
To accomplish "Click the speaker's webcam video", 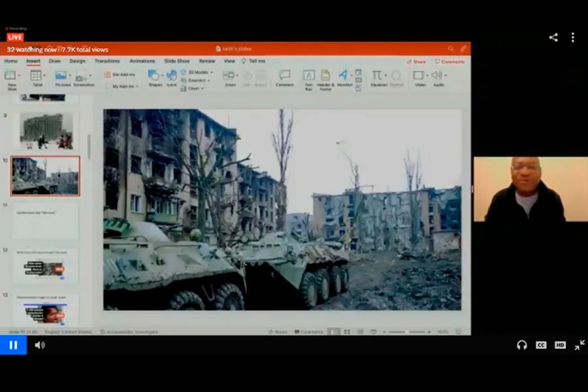I will (x=531, y=189).
